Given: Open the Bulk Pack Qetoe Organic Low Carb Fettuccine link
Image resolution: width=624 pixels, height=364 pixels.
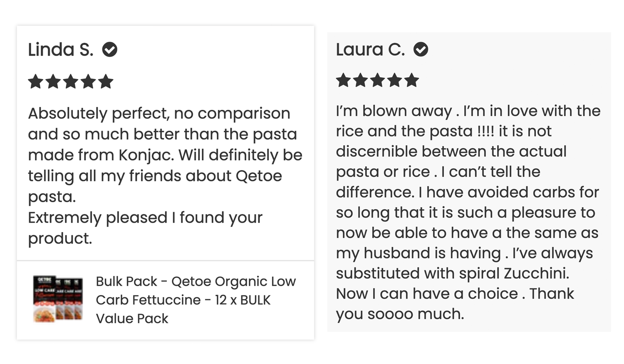Looking at the screenshot, I should (196, 300).
